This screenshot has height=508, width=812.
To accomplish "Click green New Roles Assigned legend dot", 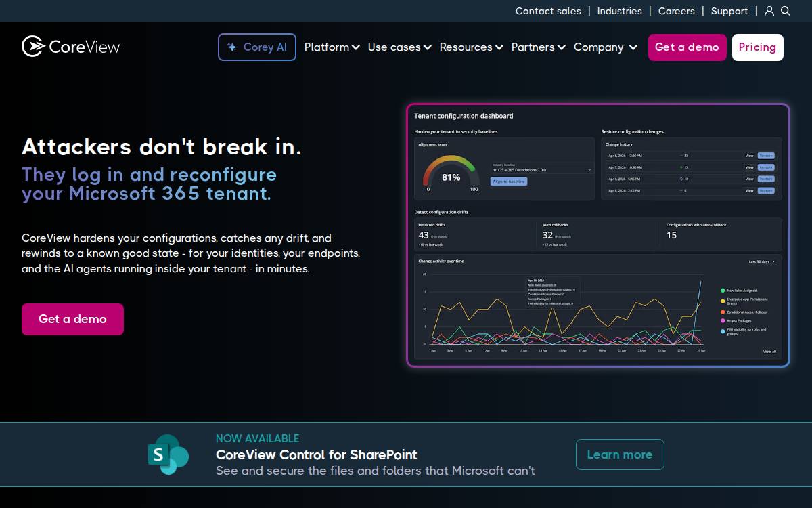I will (723, 291).
